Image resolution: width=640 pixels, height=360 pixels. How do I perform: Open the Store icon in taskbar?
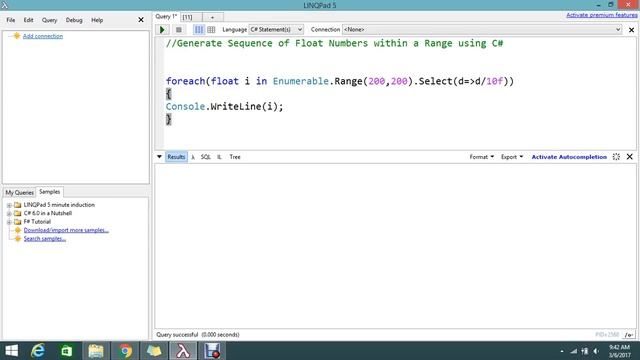point(67,351)
